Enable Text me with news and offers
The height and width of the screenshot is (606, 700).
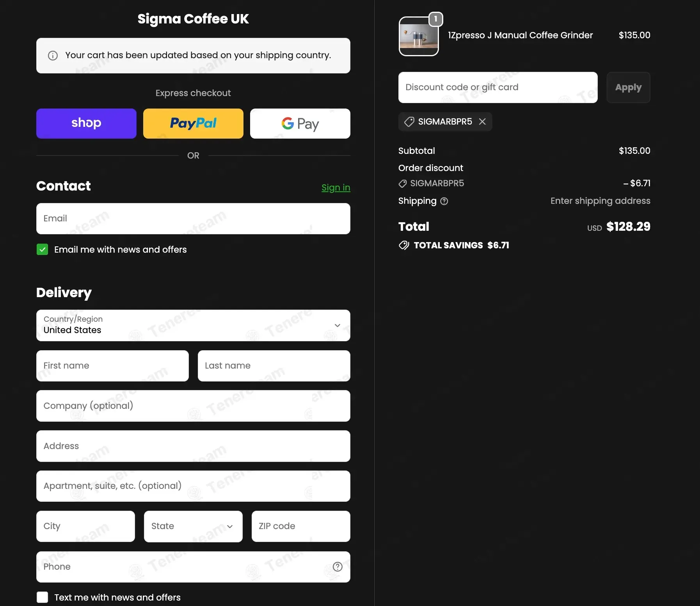[x=43, y=597]
